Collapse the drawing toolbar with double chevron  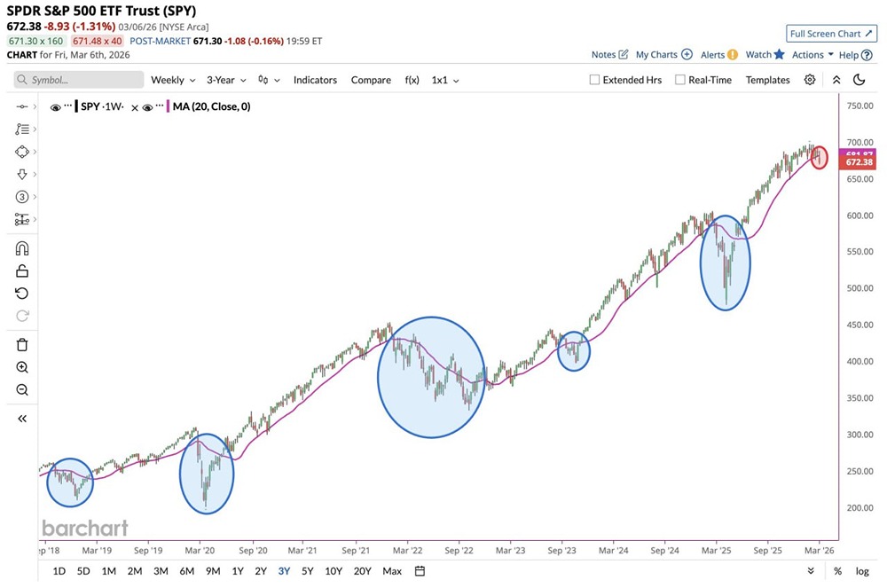coord(20,418)
